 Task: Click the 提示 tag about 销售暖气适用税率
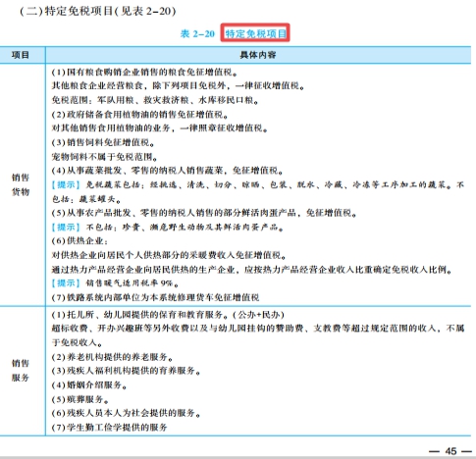tap(66, 282)
